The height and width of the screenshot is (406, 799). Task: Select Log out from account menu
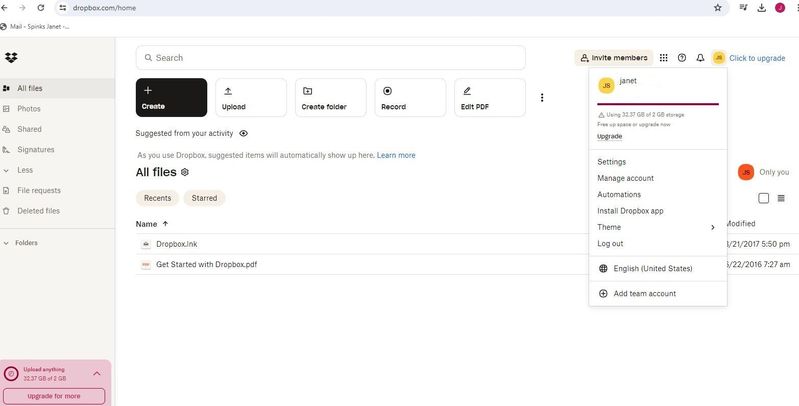click(x=610, y=243)
